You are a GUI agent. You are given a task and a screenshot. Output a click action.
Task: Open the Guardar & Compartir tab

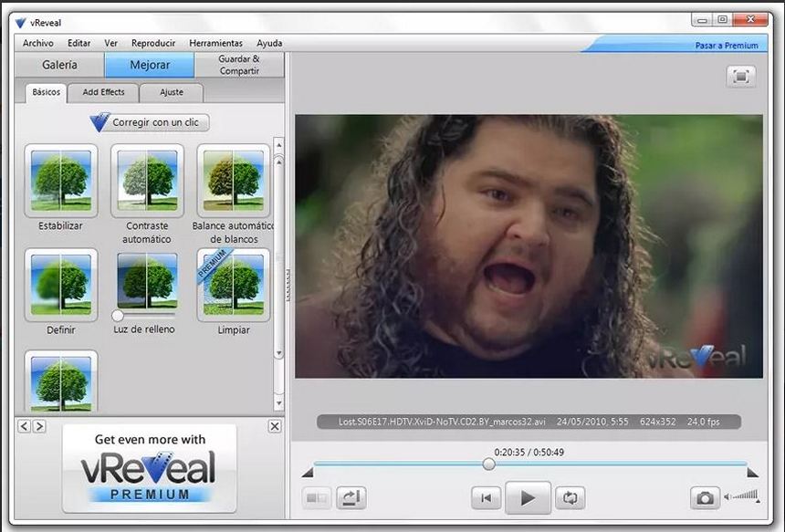click(x=239, y=65)
